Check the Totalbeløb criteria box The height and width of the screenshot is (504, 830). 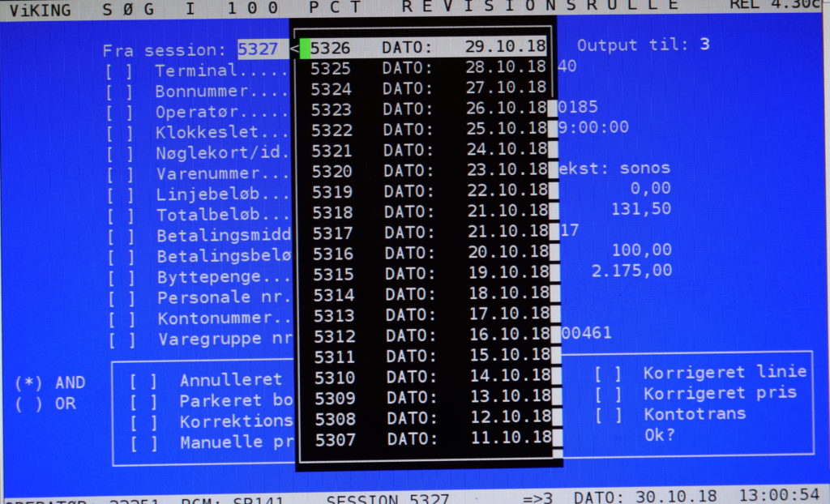(121, 216)
